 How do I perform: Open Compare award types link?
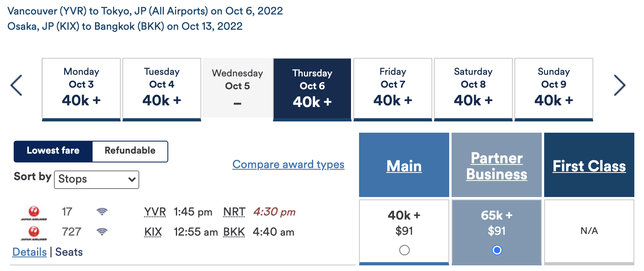tap(288, 164)
